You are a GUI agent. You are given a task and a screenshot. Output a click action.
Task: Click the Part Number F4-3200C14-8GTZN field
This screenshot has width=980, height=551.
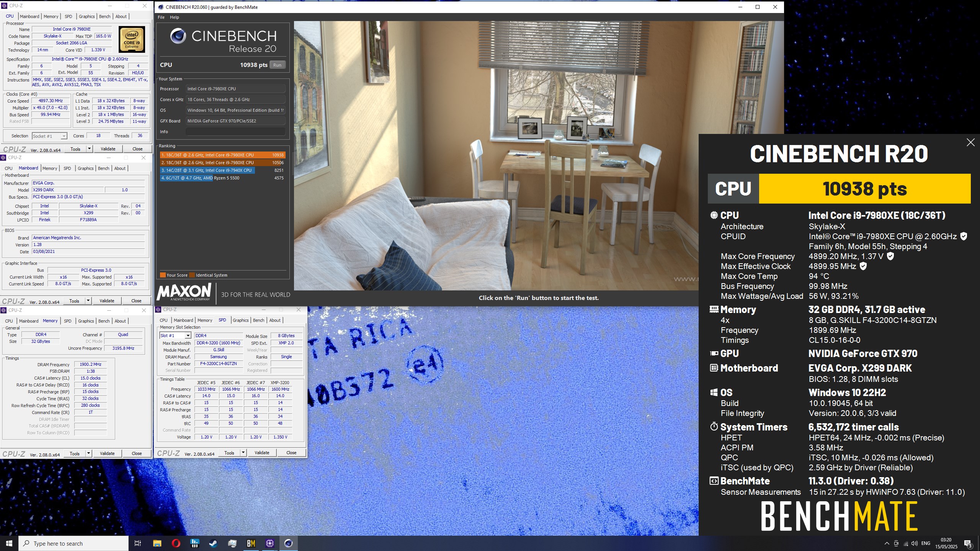pos(219,364)
